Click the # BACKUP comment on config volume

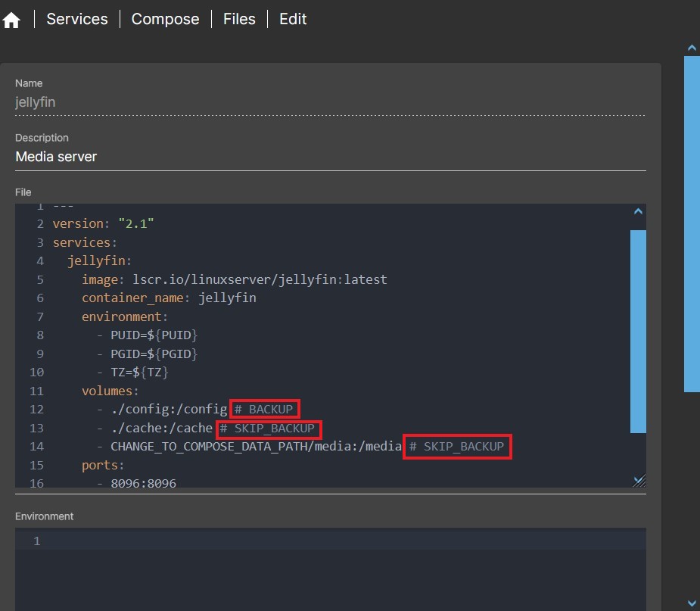click(x=265, y=410)
